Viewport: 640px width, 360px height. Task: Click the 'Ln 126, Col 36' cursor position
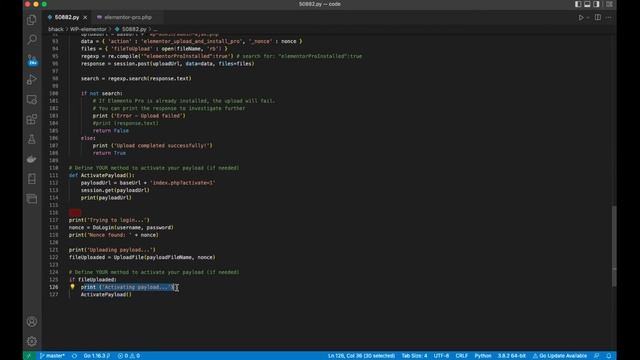pyautogui.click(x=361, y=356)
